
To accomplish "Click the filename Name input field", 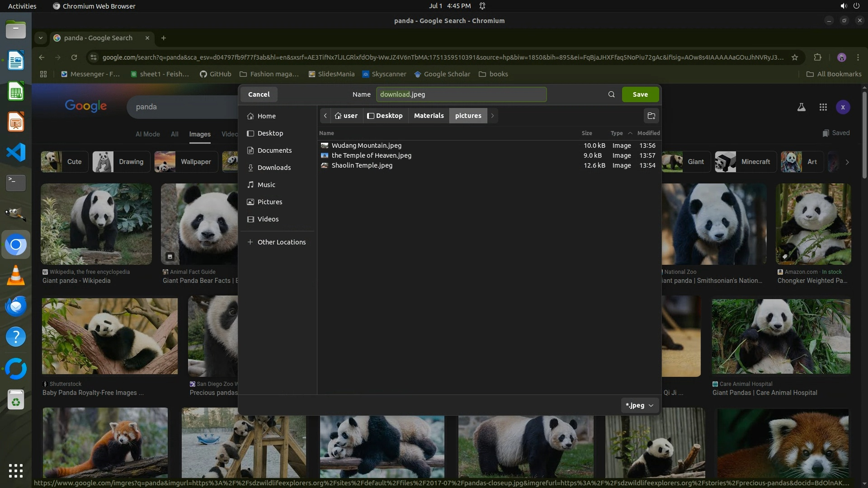I will (x=461, y=94).
